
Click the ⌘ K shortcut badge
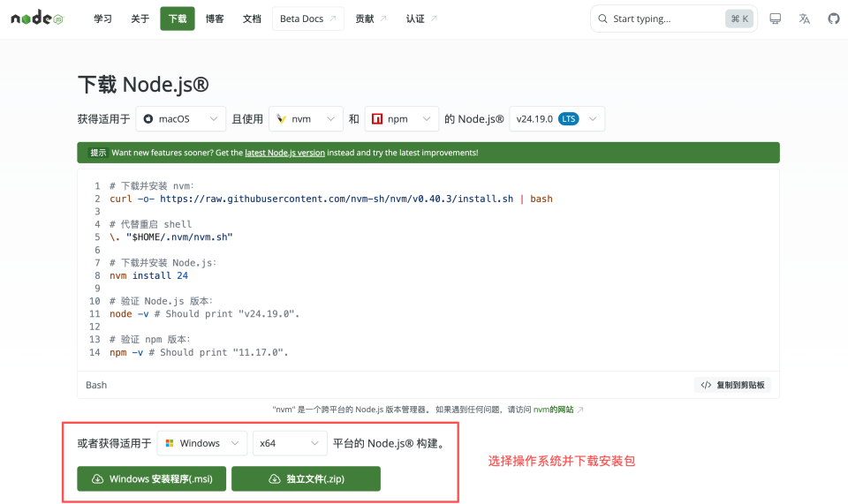pyautogui.click(x=738, y=19)
